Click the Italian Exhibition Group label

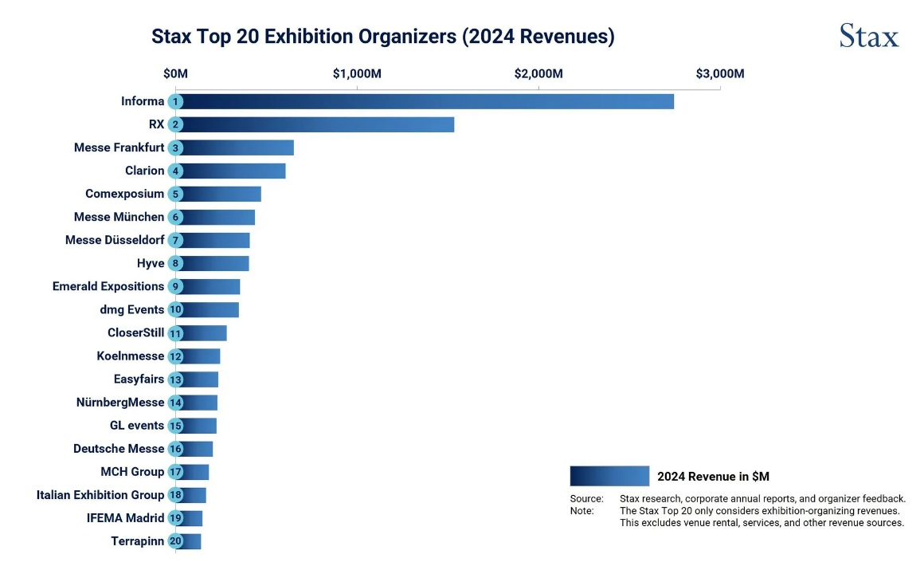point(100,495)
